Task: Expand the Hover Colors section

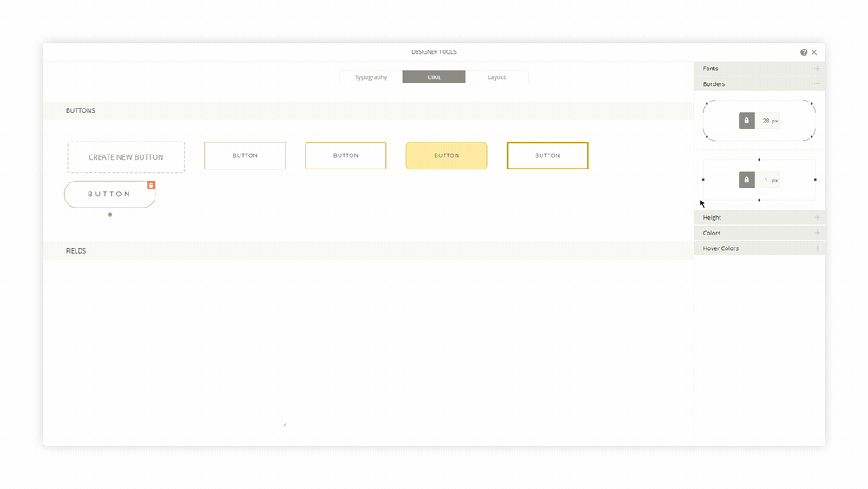Action: (x=816, y=248)
